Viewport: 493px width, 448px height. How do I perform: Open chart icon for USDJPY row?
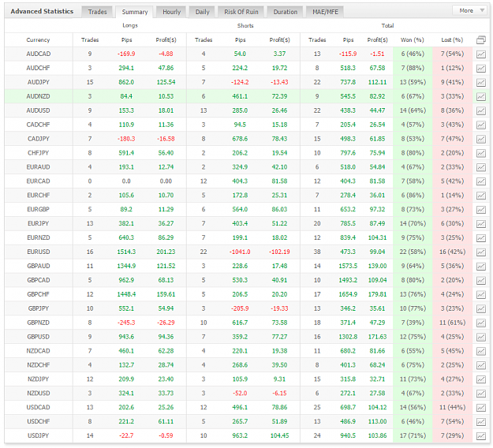[480, 436]
